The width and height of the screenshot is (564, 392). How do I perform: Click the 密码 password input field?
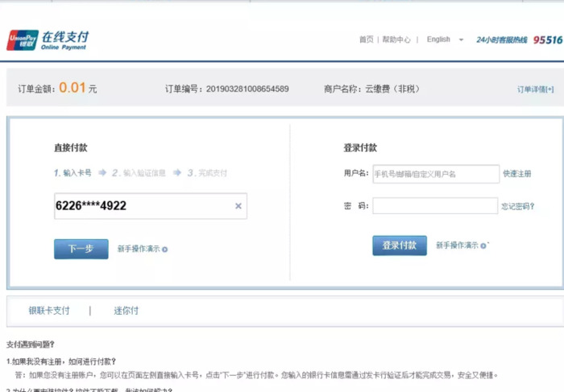pos(435,205)
